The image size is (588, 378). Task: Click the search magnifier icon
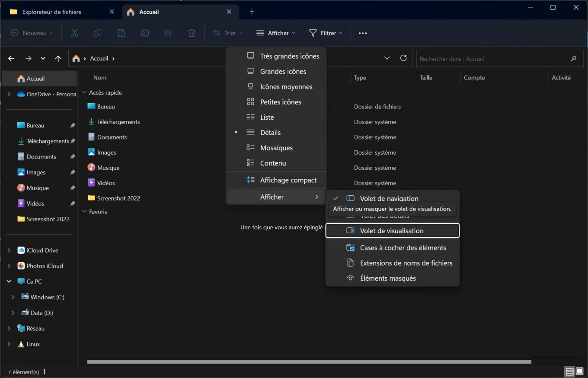tap(574, 58)
